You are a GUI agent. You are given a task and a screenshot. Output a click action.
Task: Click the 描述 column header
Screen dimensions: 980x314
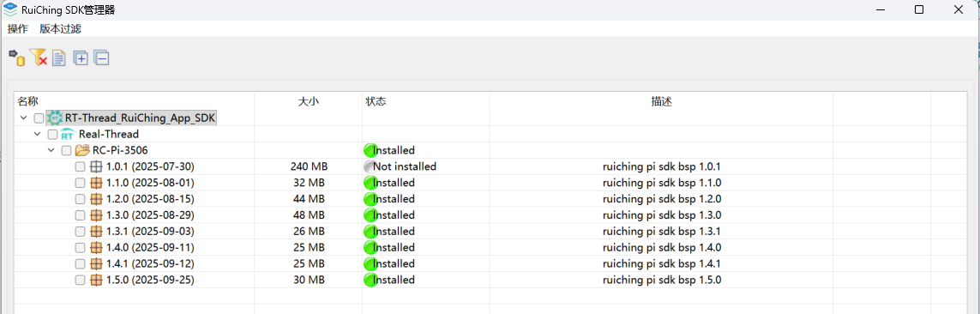coord(661,101)
